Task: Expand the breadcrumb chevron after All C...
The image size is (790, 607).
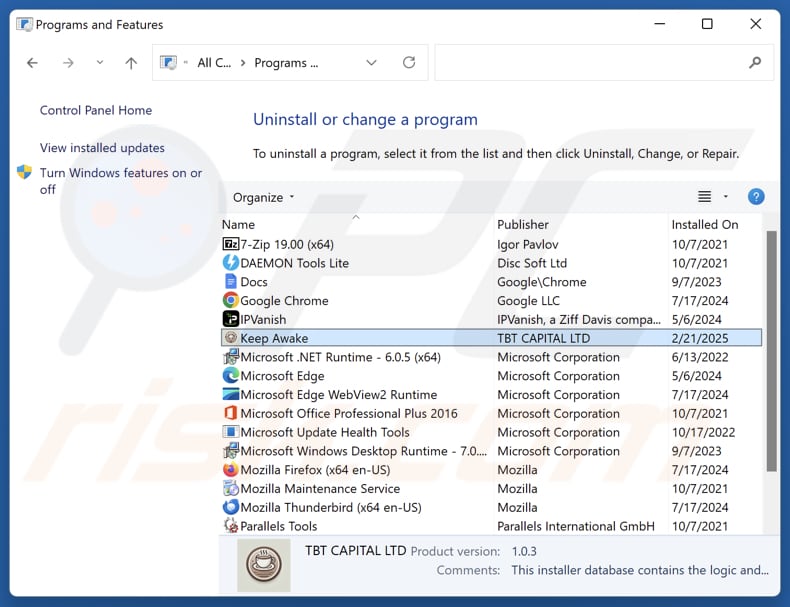Action: pyautogui.click(x=243, y=63)
